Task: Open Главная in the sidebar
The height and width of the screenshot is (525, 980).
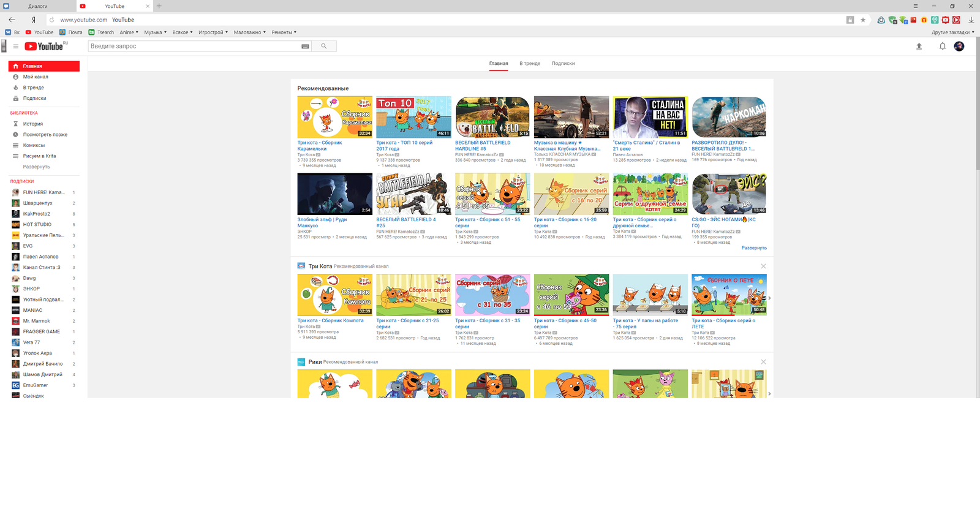Action: 44,66
